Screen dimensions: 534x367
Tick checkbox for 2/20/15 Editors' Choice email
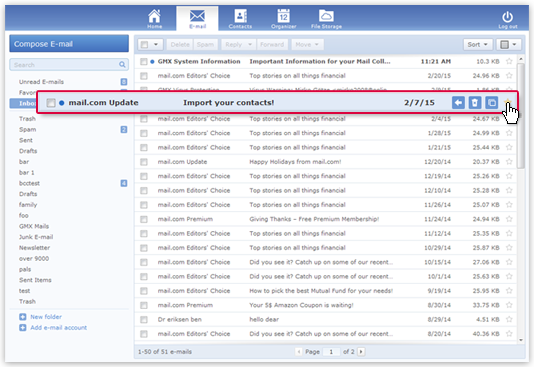pos(144,76)
